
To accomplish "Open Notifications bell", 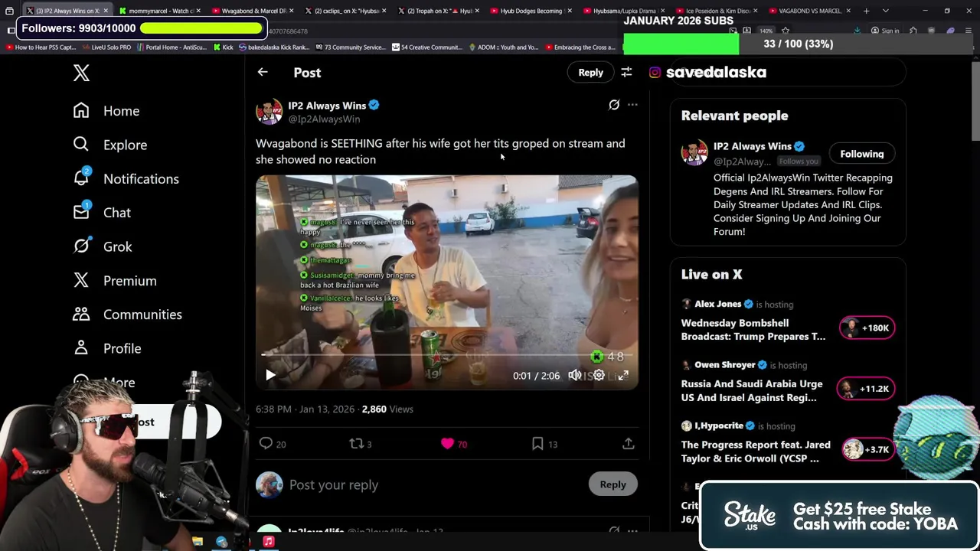I will click(x=126, y=178).
